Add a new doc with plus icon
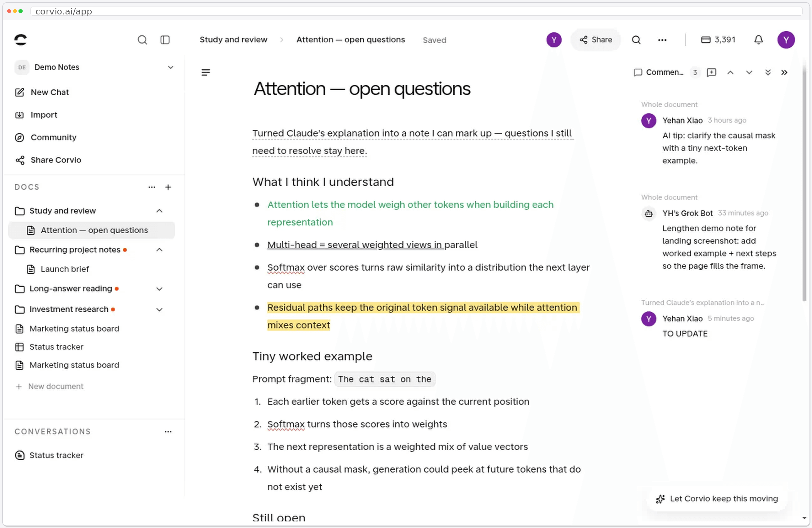 168,187
